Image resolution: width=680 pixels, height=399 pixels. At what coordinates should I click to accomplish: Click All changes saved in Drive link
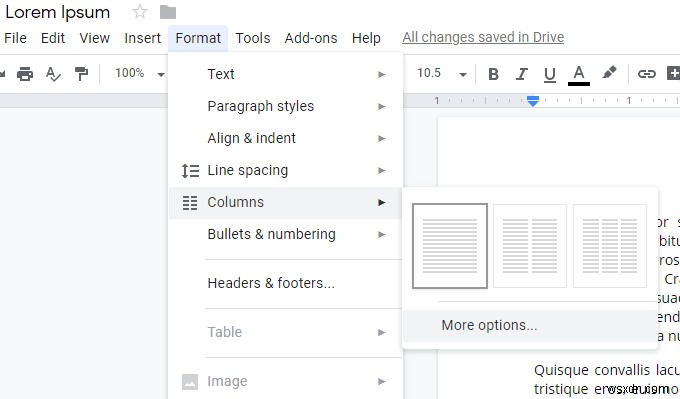coord(483,37)
